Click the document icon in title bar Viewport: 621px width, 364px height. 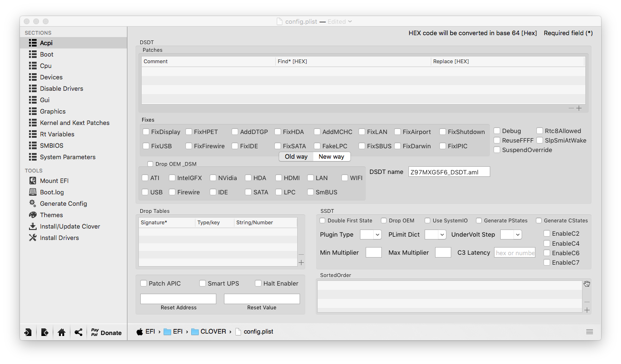[280, 21]
